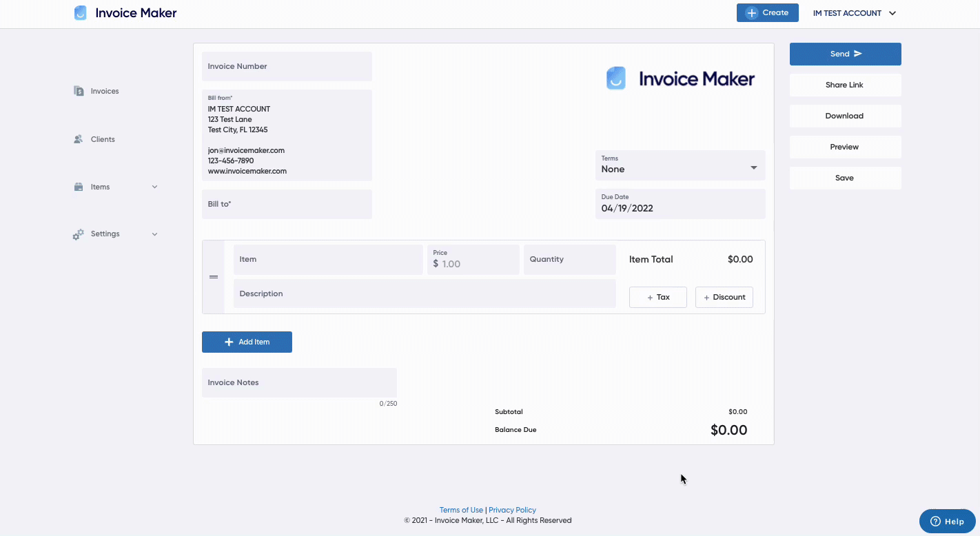The height and width of the screenshot is (536, 980).
Task: Click the Share Link button
Action: coord(846,85)
